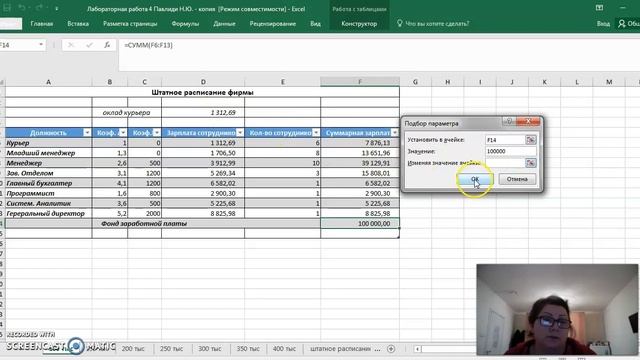The height and width of the screenshot is (360, 640).
Task: Click the Redo arrow in title bar
Action: pos(39,8)
